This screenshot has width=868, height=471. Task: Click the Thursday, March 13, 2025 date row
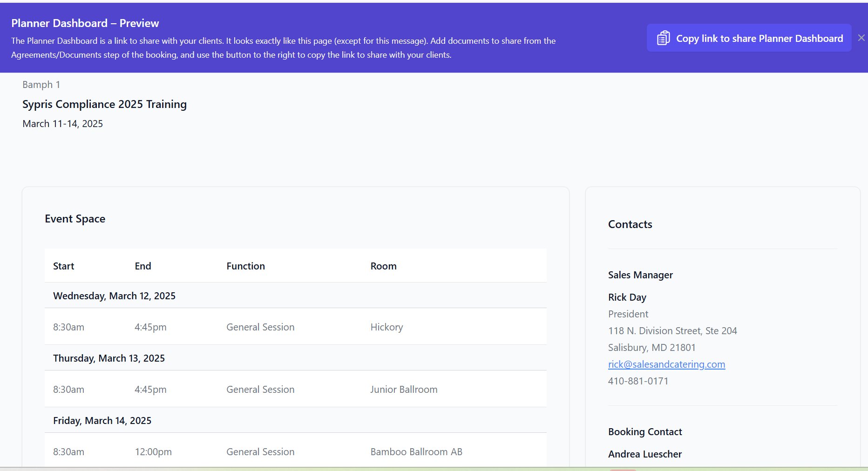(x=109, y=358)
